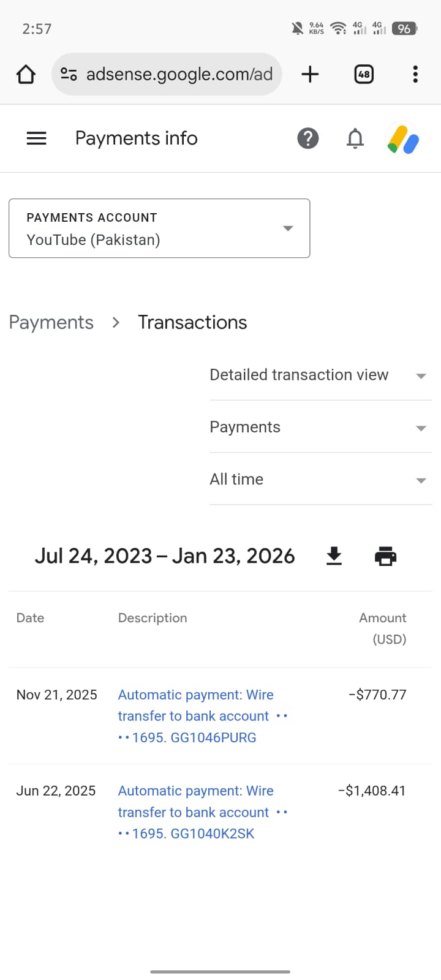Download the transactions list
This screenshot has height=980, width=441.
[x=334, y=556]
